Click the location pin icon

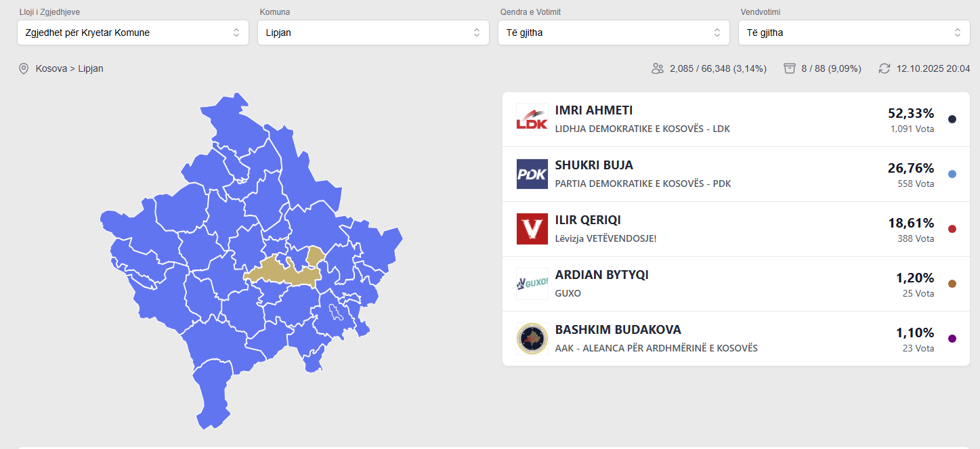click(24, 68)
